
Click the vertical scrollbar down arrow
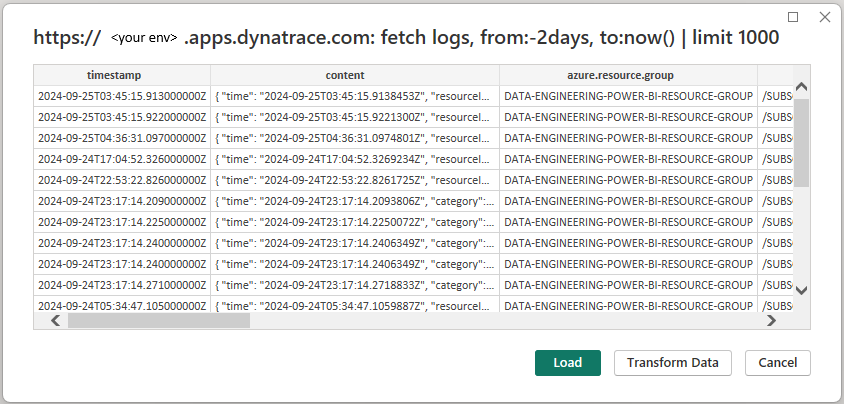(x=801, y=290)
